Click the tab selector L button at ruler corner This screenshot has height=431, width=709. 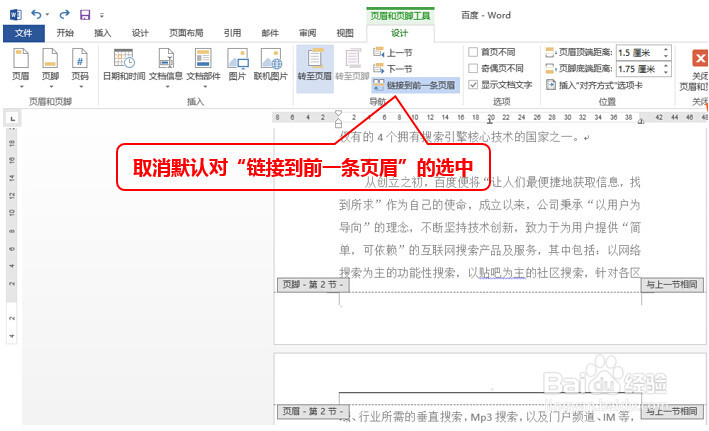(12, 118)
